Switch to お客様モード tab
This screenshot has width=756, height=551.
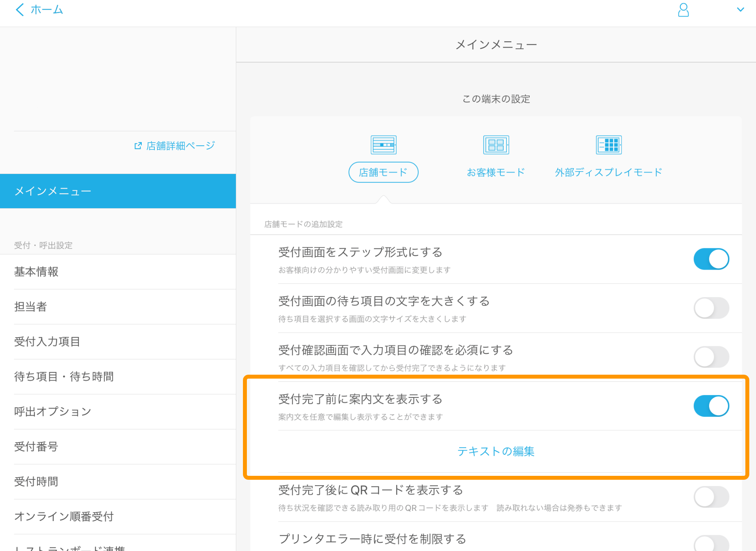click(x=496, y=172)
